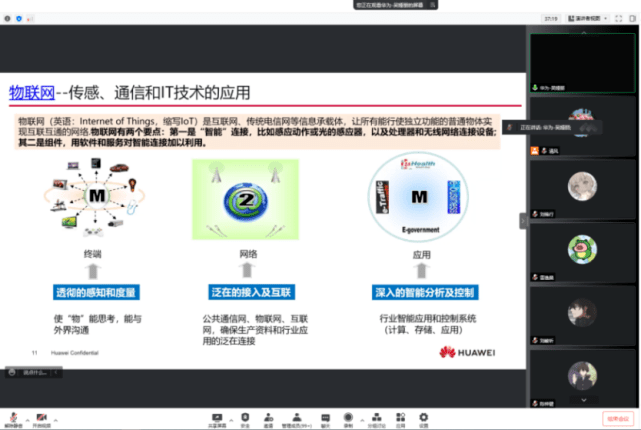Open Breakout Rooms from toolbar
The width and height of the screenshot is (641, 430).
click(x=377, y=419)
